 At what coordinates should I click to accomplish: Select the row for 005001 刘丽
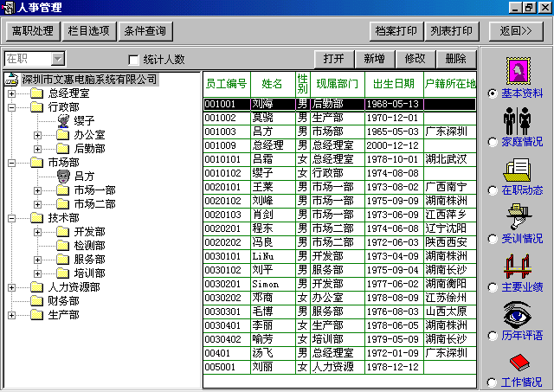(x=340, y=367)
